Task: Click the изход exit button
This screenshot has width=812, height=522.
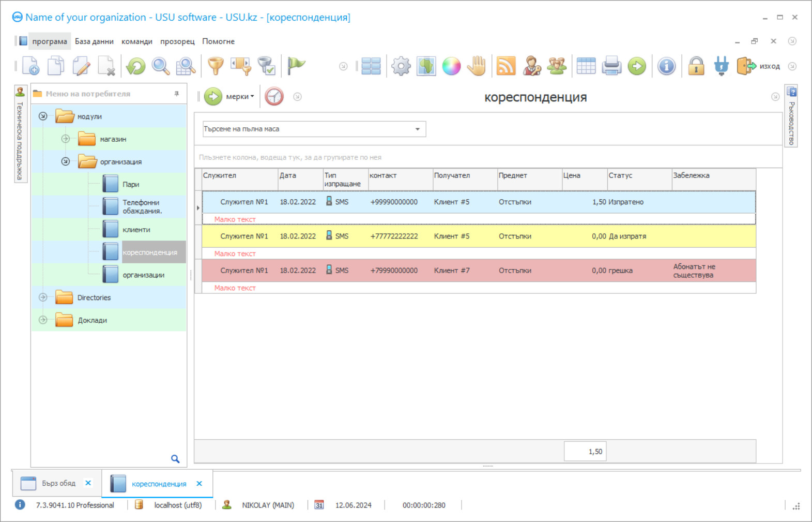Action: pyautogui.click(x=758, y=66)
